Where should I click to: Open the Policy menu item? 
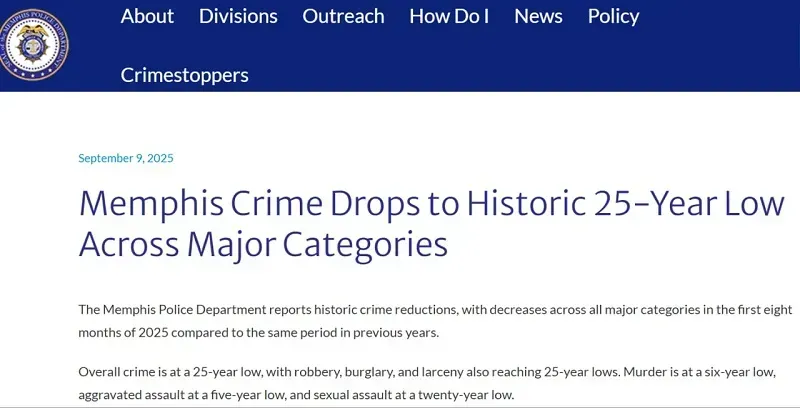pyautogui.click(x=613, y=17)
